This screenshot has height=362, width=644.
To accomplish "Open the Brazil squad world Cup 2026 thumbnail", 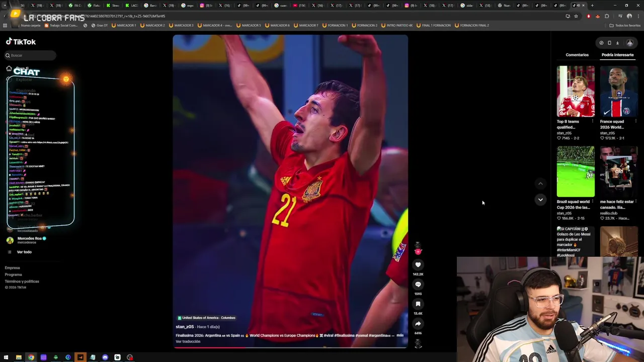I will [576, 171].
